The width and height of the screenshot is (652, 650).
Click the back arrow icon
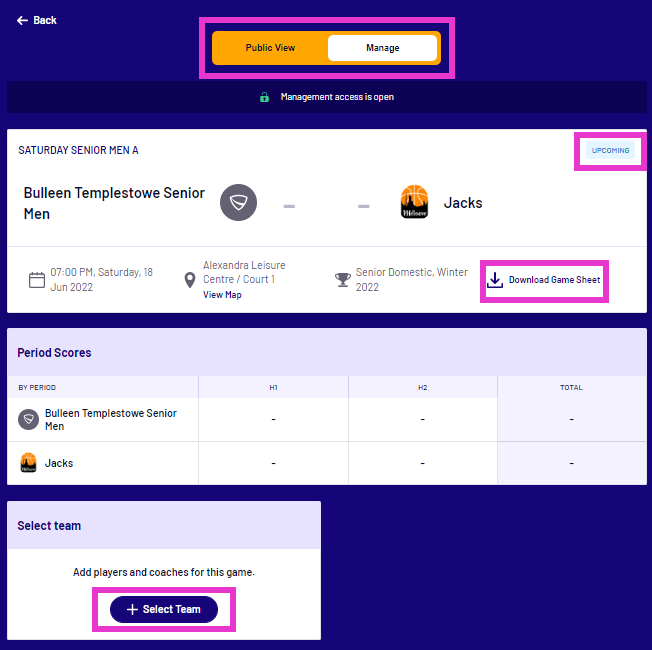click(x=22, y=20)
